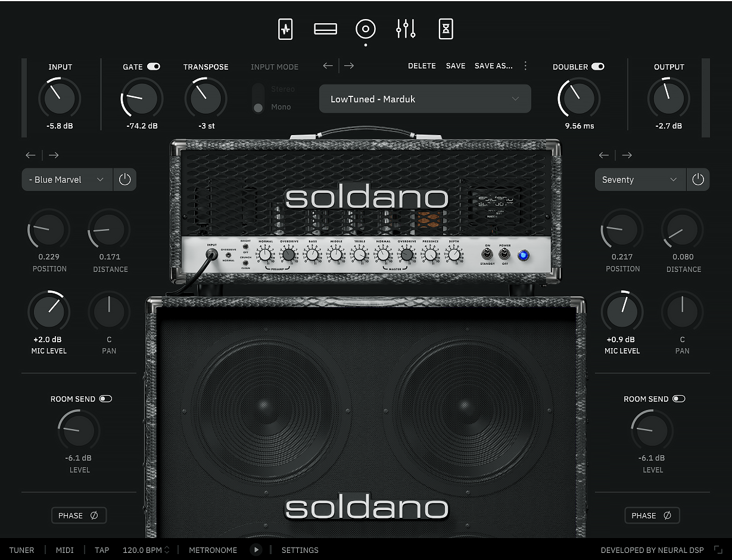This screenshot has width=732, height=560.
Task: Click the Save preset button
Action: pyautogui.click(x=456, y=65)
